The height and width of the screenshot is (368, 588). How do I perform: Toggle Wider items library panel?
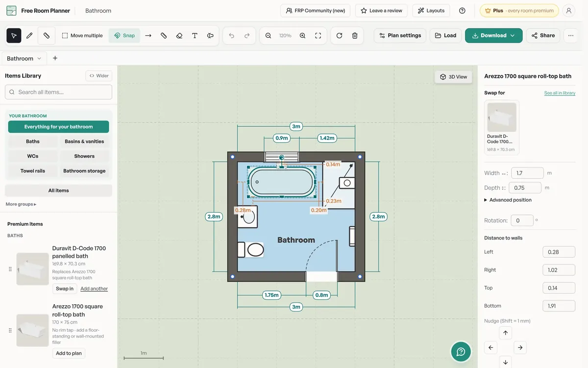click(99, 76)
